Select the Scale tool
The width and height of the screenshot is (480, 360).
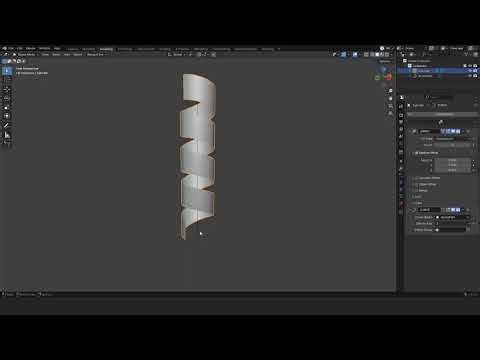(7, 107)
